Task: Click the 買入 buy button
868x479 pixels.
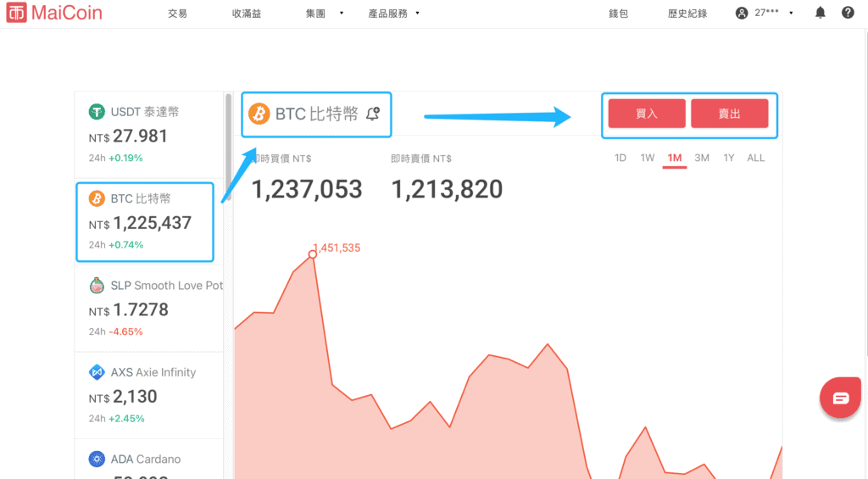Action: point(647,114)
